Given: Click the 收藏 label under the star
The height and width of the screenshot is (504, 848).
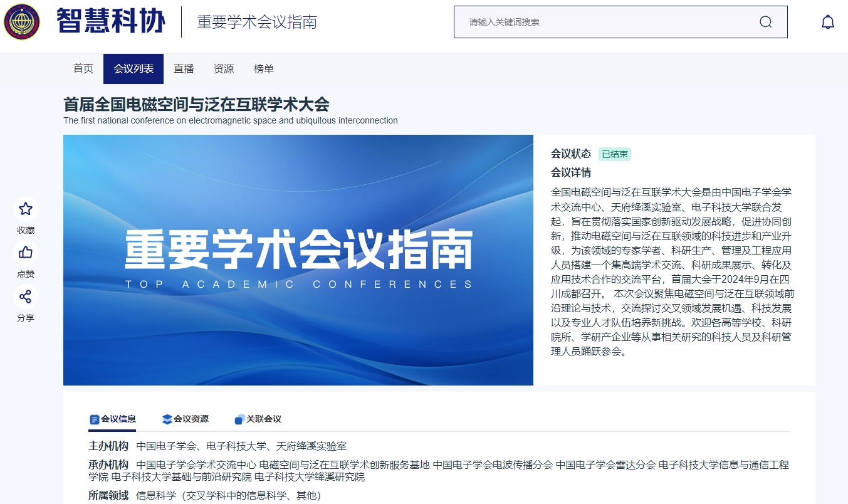Looking at the screenshot, I should 26,230.
